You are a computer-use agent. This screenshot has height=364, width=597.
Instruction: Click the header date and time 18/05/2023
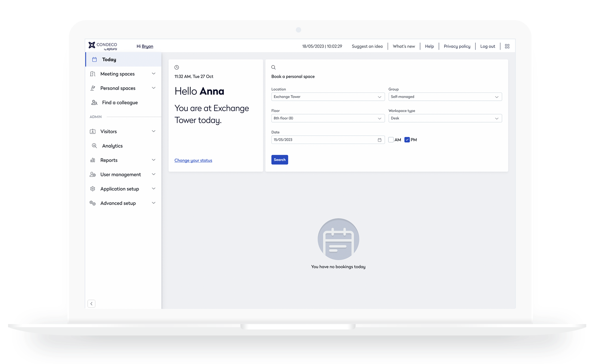point(322,46)
